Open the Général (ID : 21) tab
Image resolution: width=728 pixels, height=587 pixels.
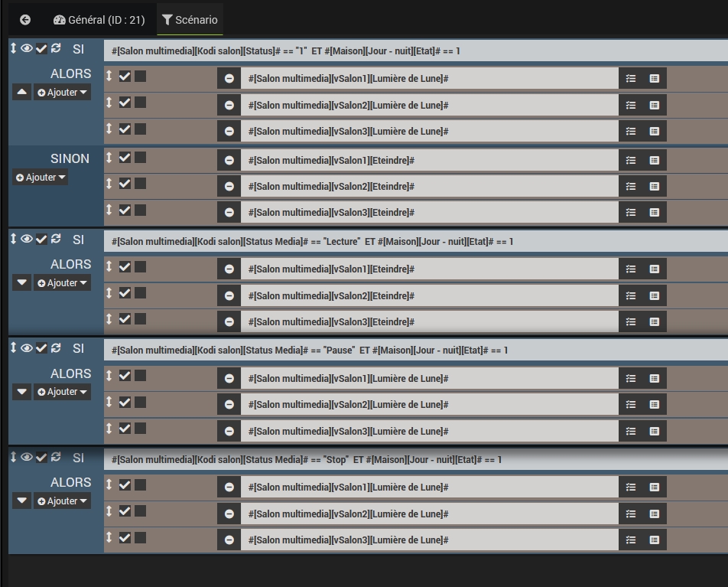[x=99, y=20]
